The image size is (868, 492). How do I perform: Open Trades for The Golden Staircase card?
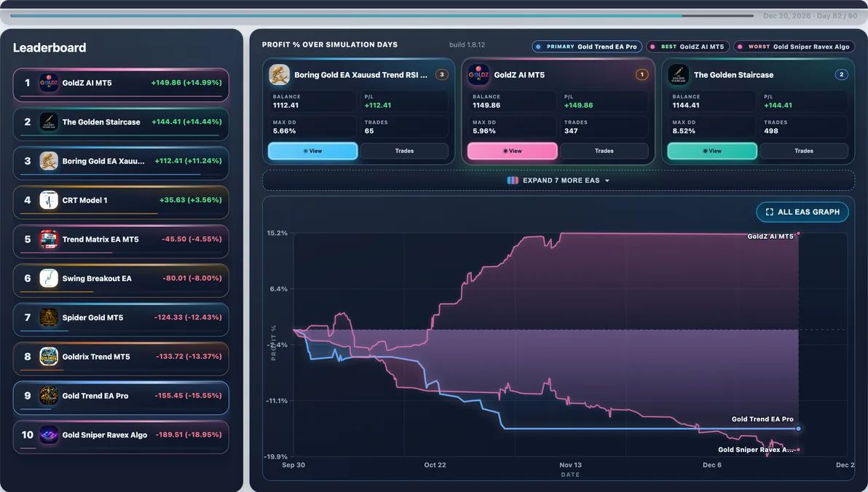(x=804, y=151)
